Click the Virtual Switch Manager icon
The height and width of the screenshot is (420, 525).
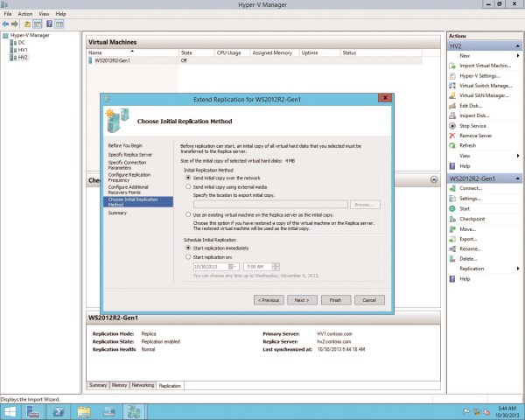coord(452,86)
